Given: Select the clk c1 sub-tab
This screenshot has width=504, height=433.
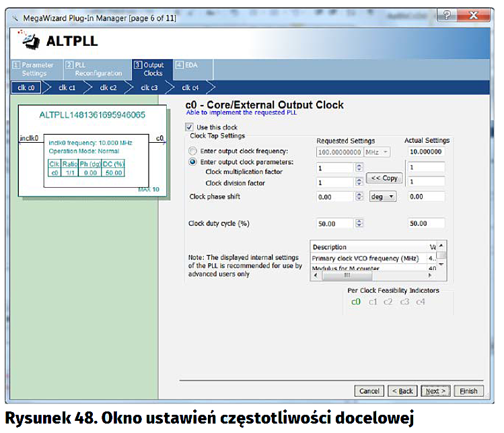Looking at the screenshot, I should (67, 88).
